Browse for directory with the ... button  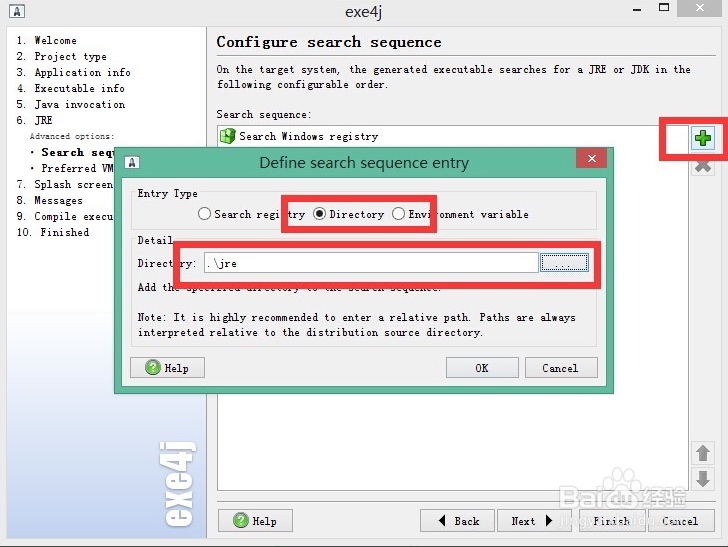(x=564, y=263)
